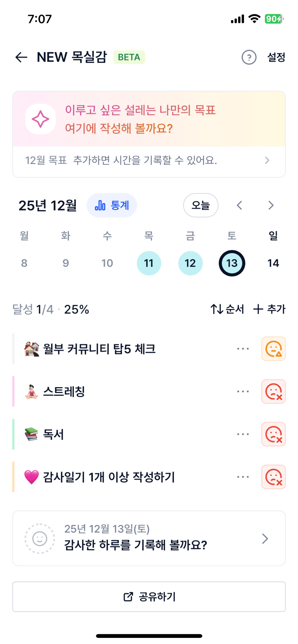Select date 12 in week calendar
The height and width of the screenshot is (644, 298).
tap(190, 263)
